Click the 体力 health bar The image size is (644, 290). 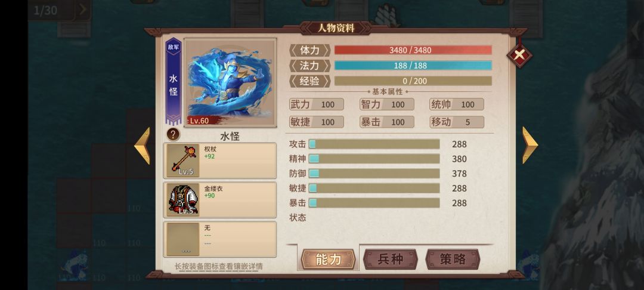(413, 50)
